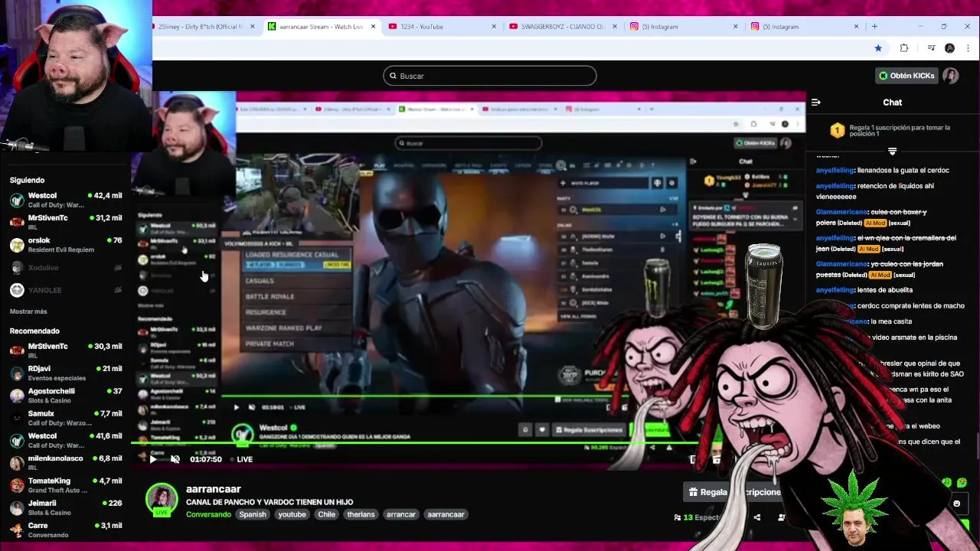The height and width of the screenshot is (551, 980).
Task: Open the Kick user avatar menu
Action: coord(951,76)
